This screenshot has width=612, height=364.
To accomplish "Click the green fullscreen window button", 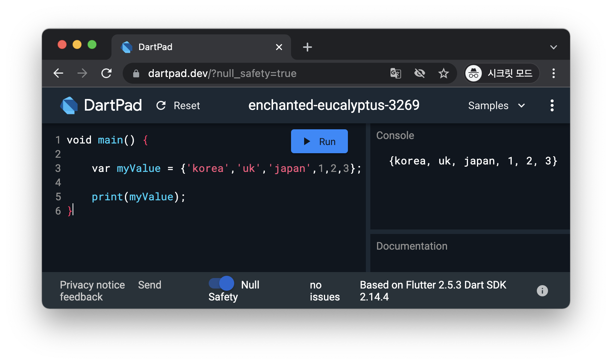I will coord(92,45).
